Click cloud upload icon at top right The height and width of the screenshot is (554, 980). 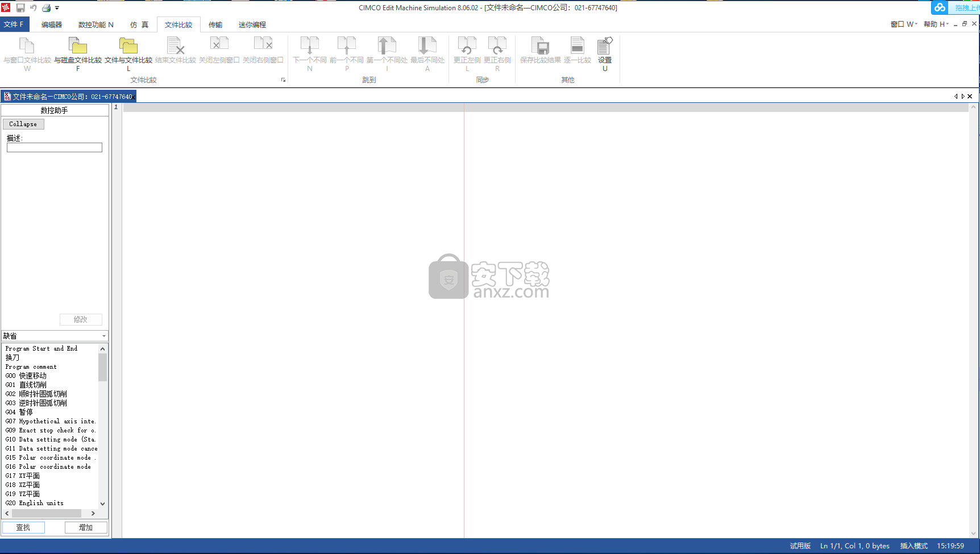pos(940,7)
